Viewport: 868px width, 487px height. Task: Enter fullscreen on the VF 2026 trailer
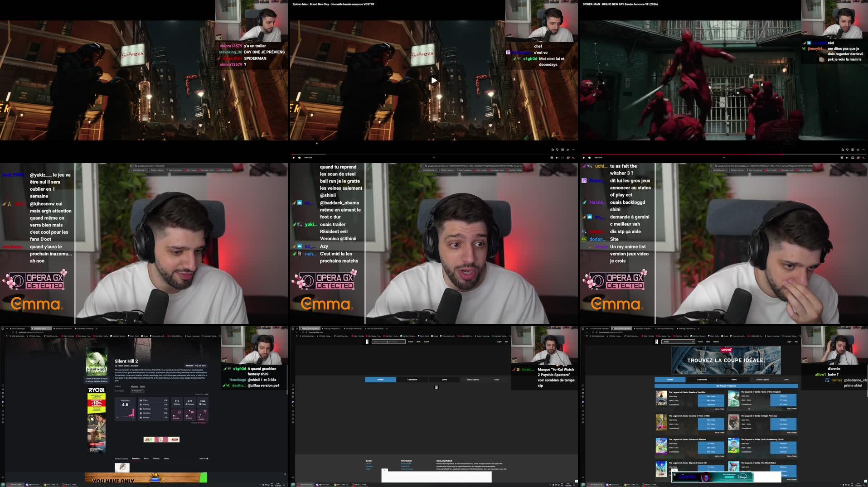coord(863,158)
